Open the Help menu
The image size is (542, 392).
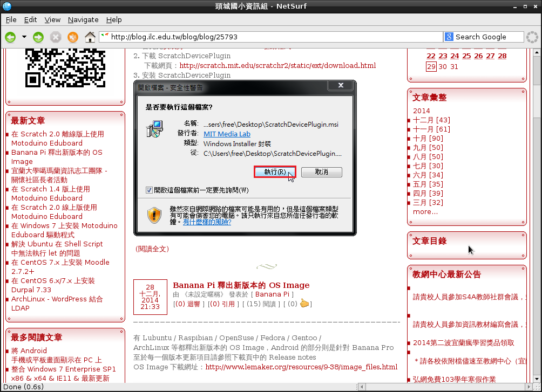coord(114,20)
